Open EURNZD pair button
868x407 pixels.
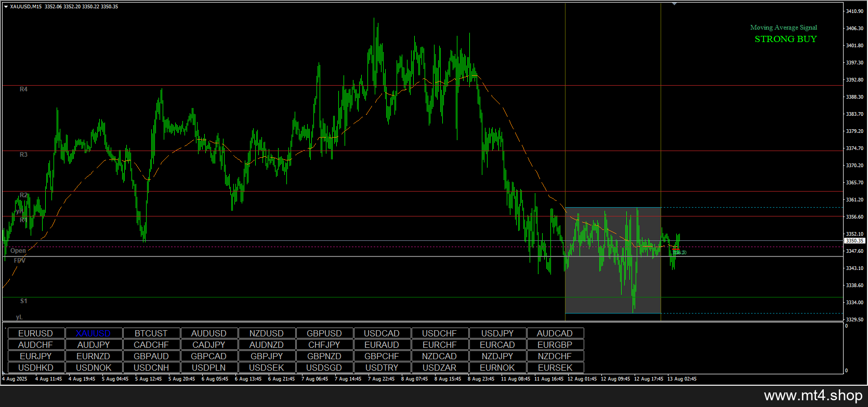[94, 356]
